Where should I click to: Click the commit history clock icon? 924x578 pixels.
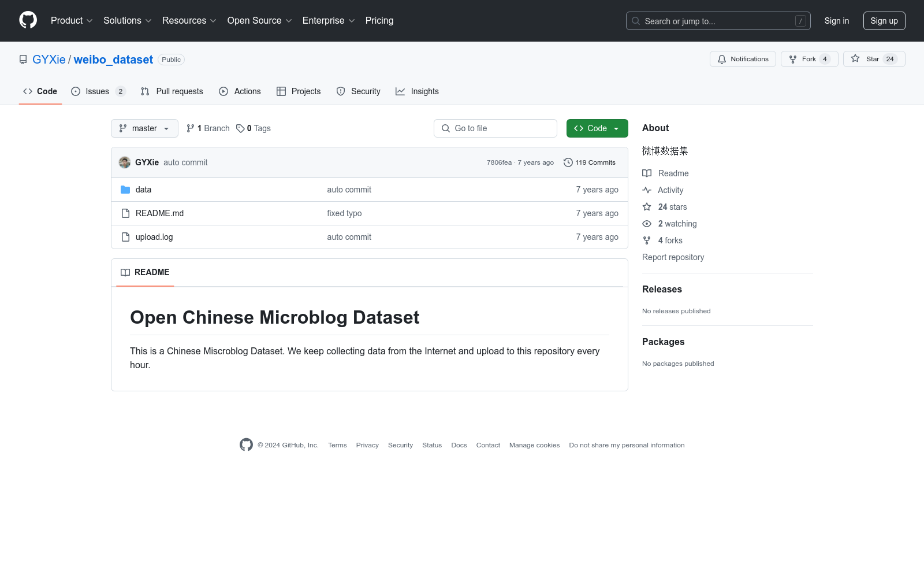tap(568, 162)
